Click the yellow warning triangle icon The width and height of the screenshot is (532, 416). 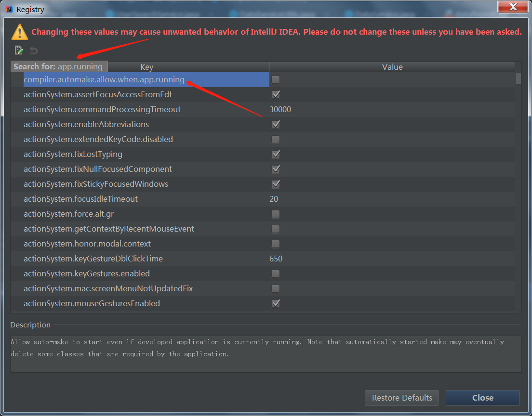pyautogui.click(x=20, y=32)
